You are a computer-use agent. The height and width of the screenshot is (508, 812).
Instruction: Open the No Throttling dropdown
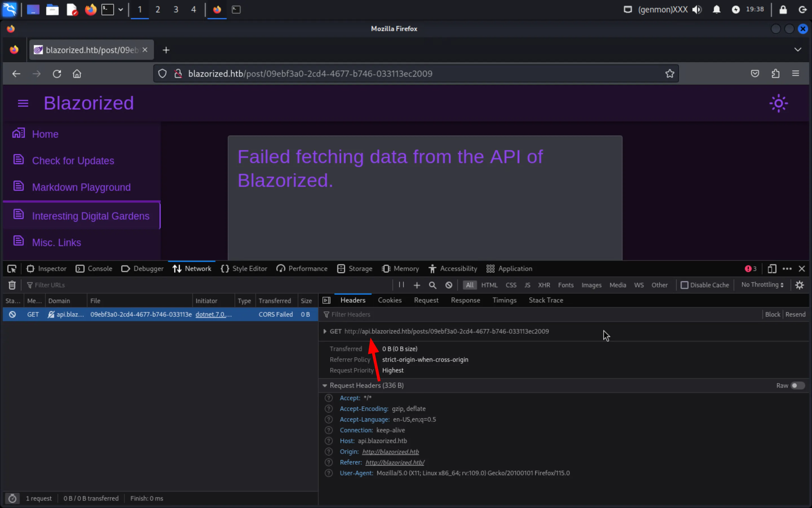762,284
